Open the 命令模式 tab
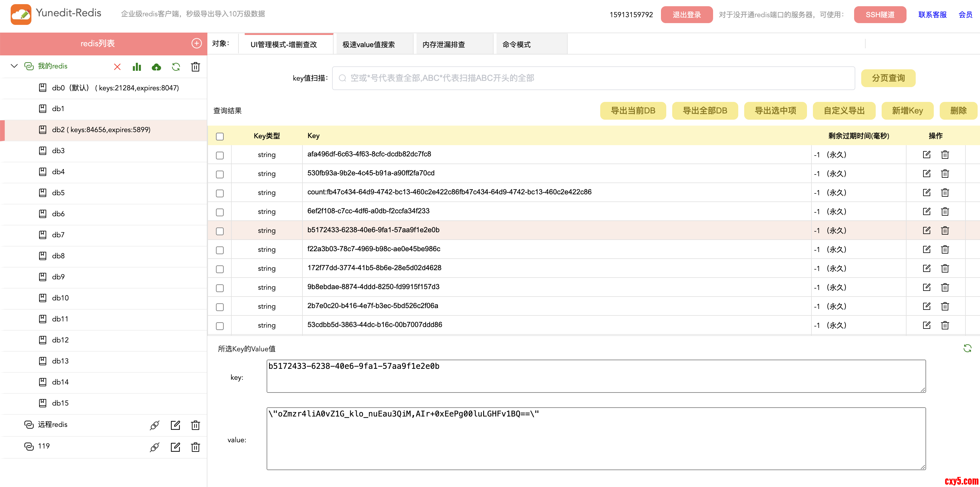980x487 pixels. click(x=516, y=44)
